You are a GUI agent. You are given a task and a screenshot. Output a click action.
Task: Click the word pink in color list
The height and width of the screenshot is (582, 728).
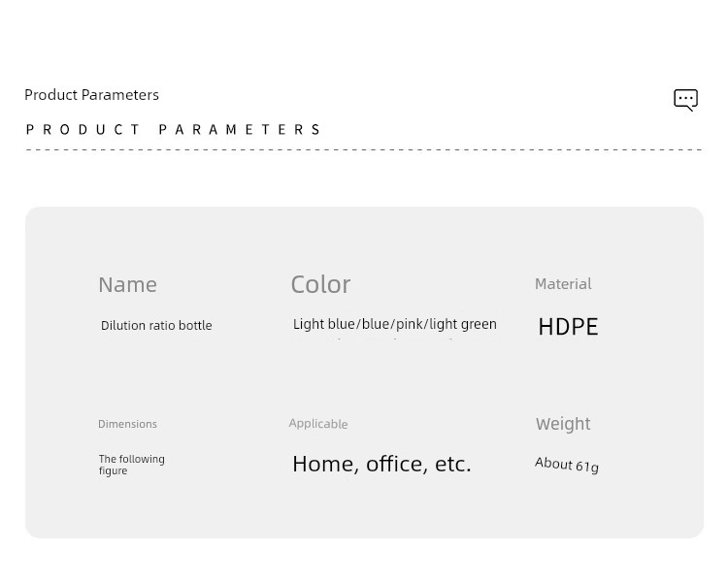409,324
